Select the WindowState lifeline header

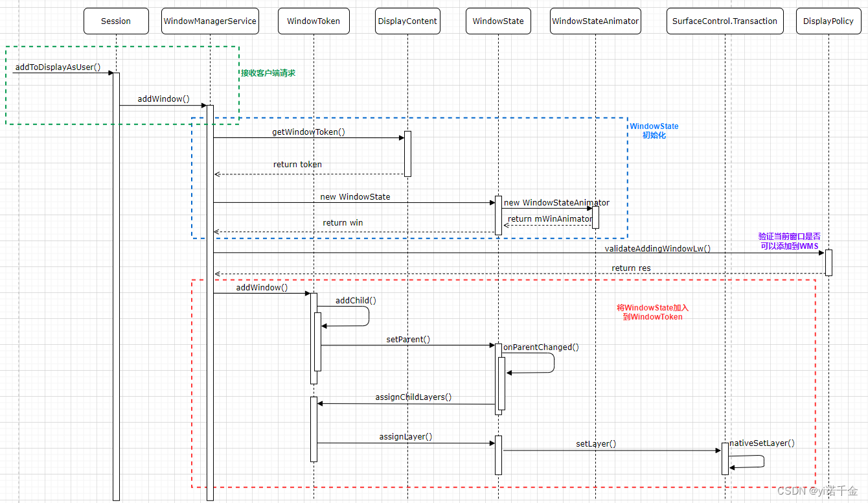498,21
